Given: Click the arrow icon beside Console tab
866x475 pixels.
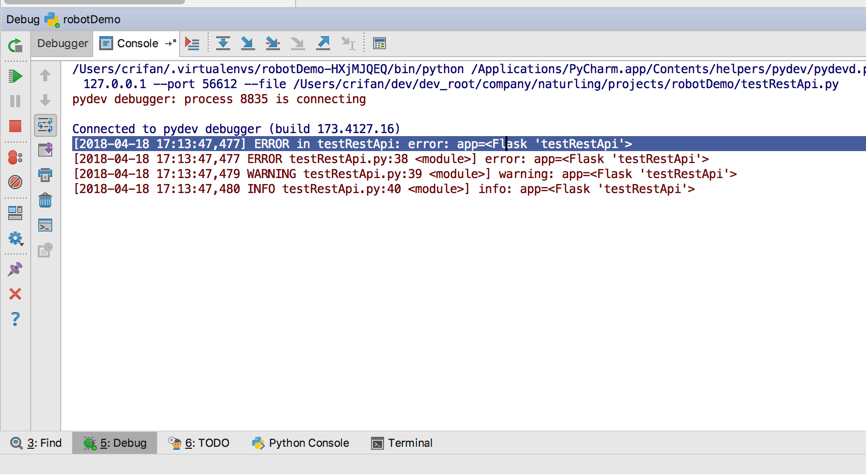Looking at the screenshot, I should 171,43.
